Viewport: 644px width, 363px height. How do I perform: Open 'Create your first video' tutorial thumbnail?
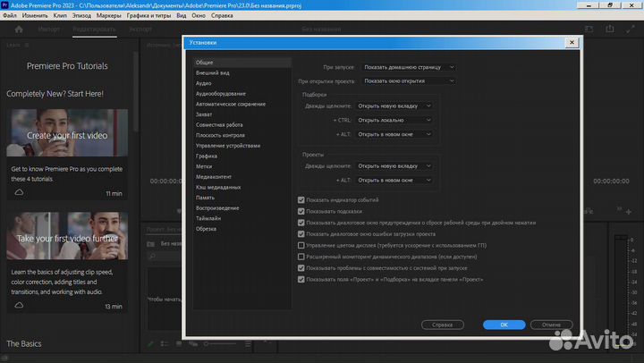pos(67,132)
